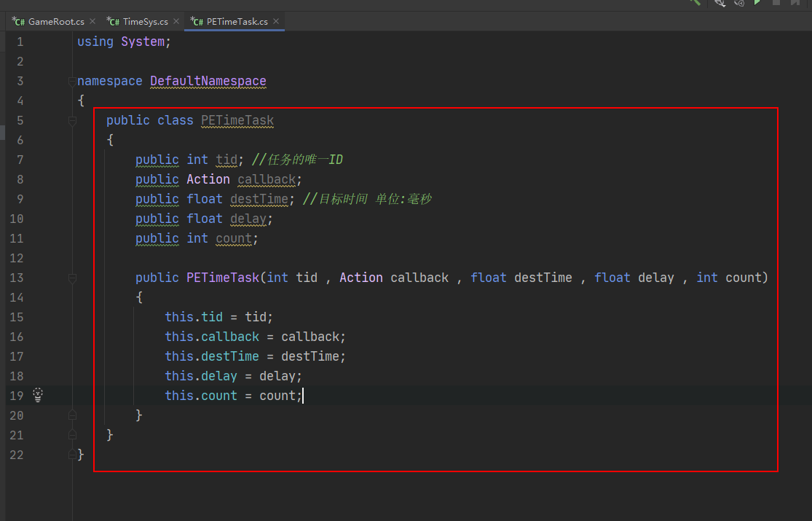The image size is (812, 521).
Task: Collapse the PETimeTask class on line 5
Action: 72,121
